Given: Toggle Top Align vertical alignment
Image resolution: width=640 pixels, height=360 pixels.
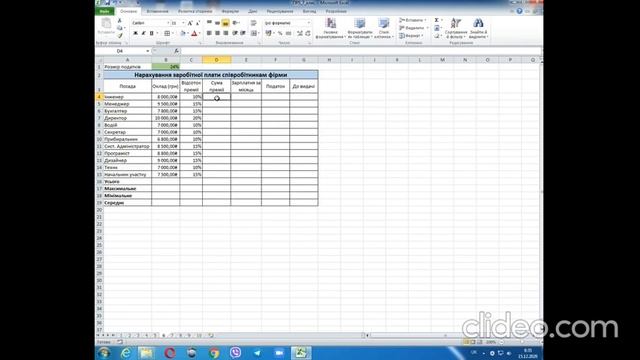Looking at the screenshot, I should pos(209,23).
